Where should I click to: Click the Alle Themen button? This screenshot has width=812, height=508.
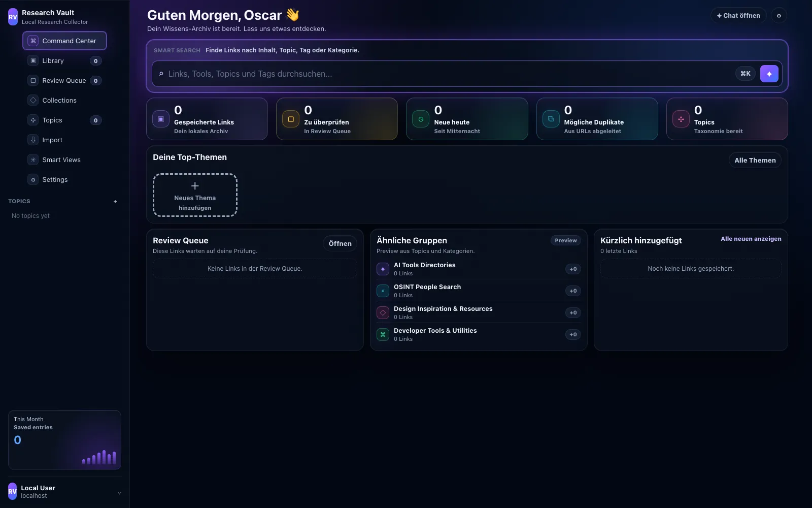click(755, 160)
